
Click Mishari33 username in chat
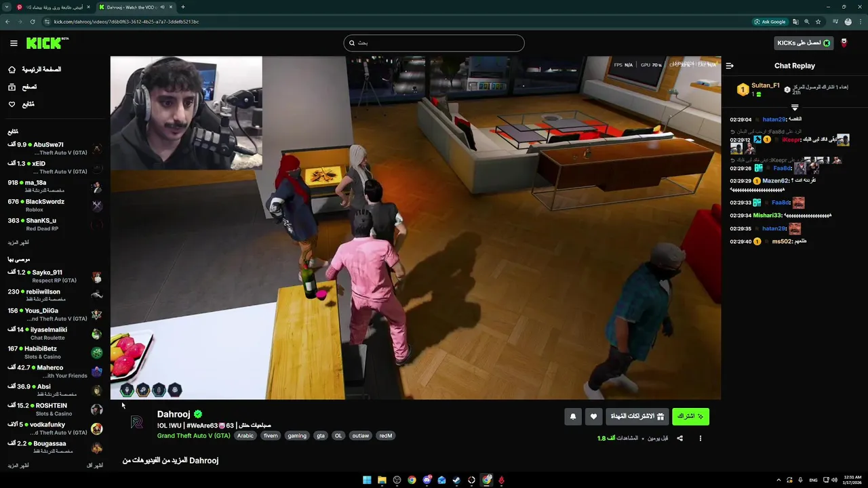pyautogui.click(x=768, y=216)
